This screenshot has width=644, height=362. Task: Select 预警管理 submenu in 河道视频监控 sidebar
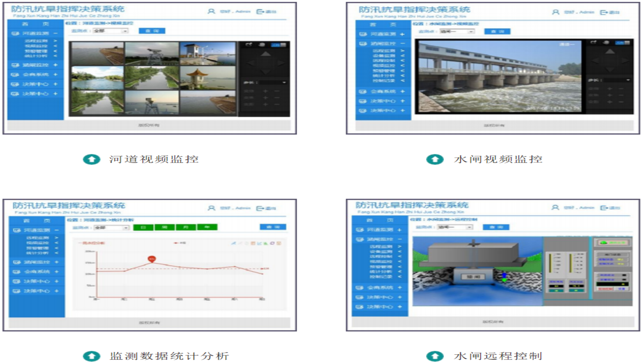[x=36, y=51]
